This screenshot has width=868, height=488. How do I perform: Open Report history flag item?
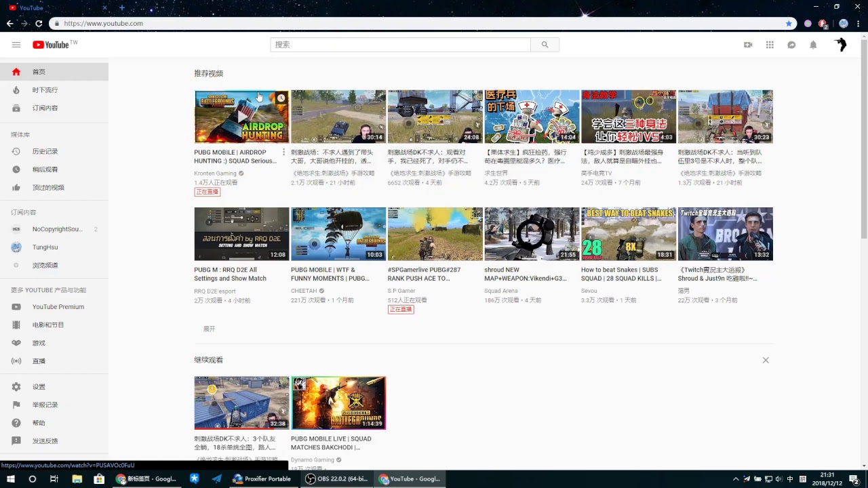click(x=54, y=405)
